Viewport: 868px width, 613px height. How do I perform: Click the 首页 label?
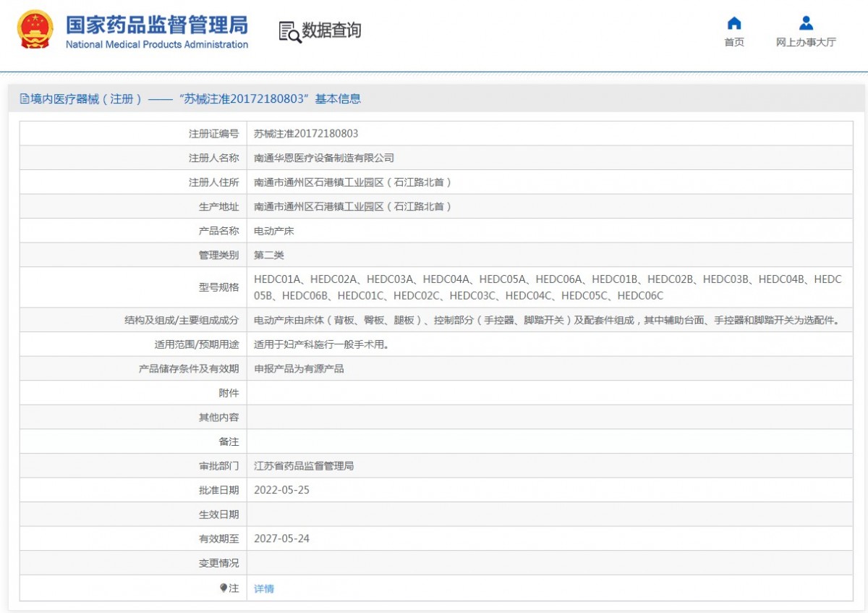734,43
